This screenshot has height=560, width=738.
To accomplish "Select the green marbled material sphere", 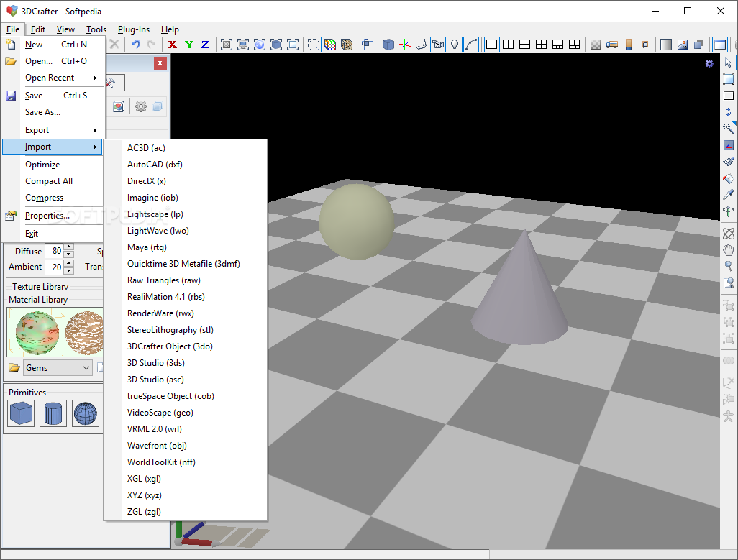I will coord(37,332).
